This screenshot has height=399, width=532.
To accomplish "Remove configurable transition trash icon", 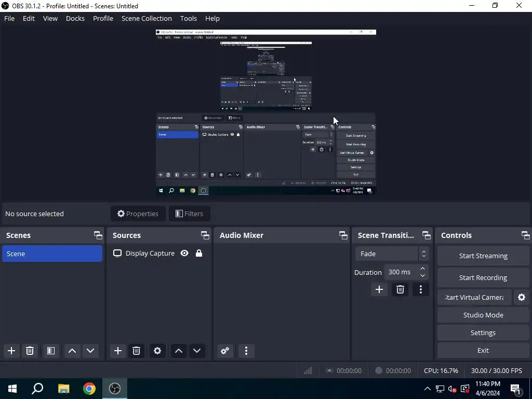I will (400, 289).
